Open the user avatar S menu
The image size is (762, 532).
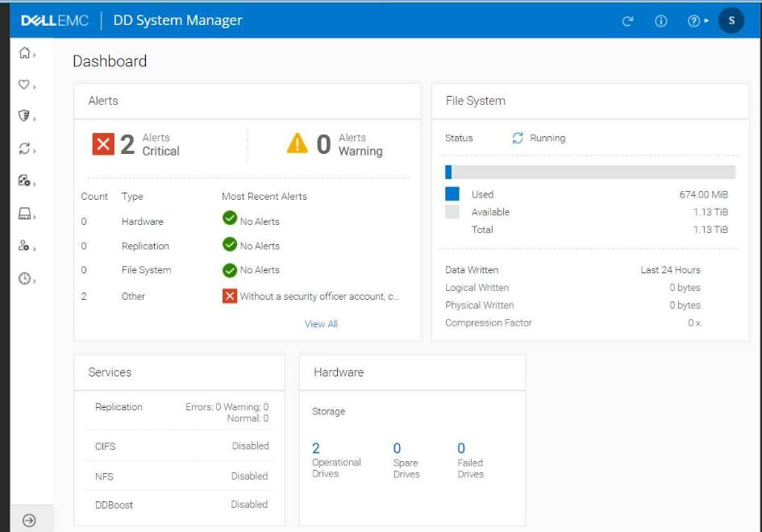[731, 20]
